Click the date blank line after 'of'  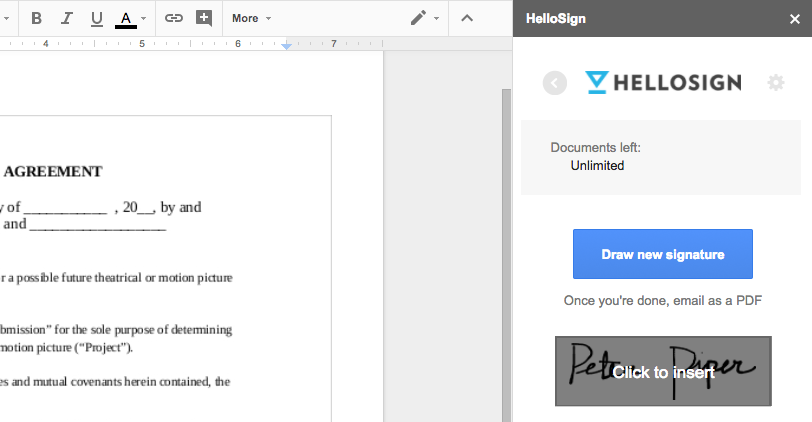[x=65, y=211]
